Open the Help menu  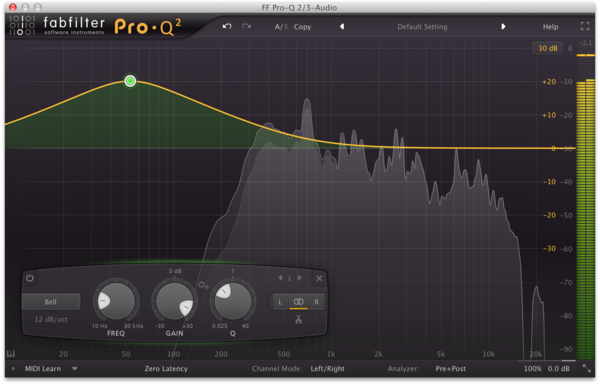pos(550,27)
